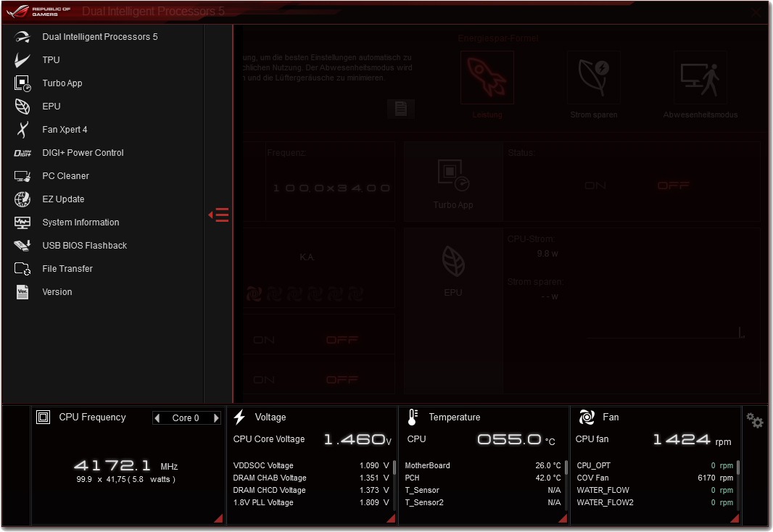Collapse the sidebar menu with red arrow
This screenshot has width=773, height=532.
[x=219, y=215]
